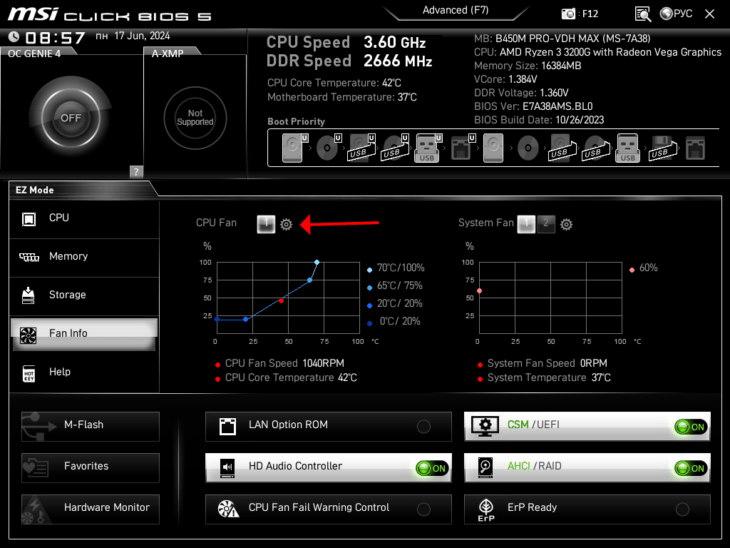This screenshot has height=548, width=730.
Task: Click the Memory module icon in sidebar
Action: [x=29, y=257]
